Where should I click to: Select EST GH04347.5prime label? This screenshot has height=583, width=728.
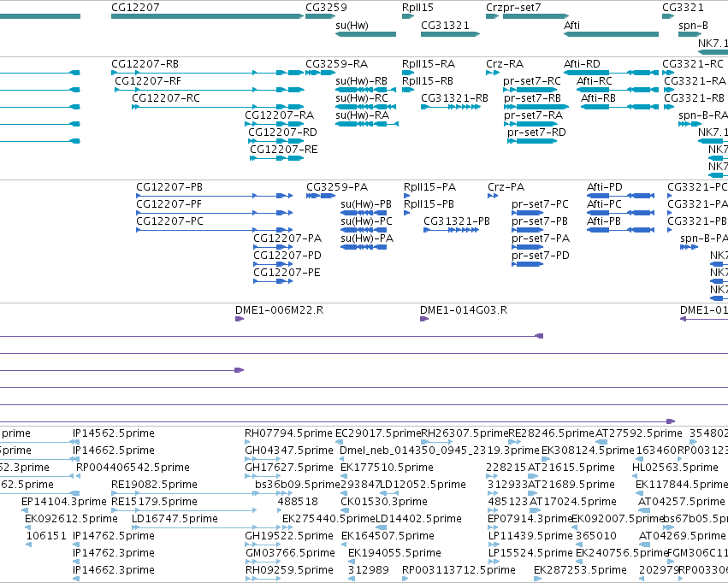[x=289, y=450]
